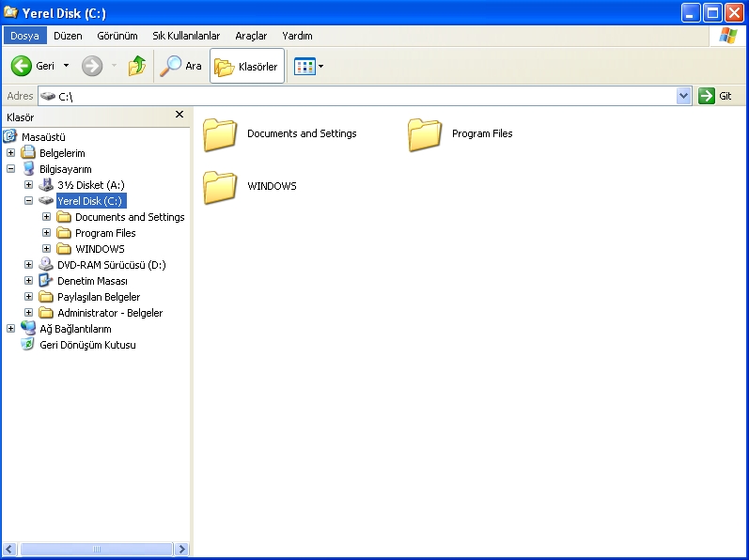Click the Git go button
The height and width of the screenshot is (560, 749).
[x=715, y=96]
